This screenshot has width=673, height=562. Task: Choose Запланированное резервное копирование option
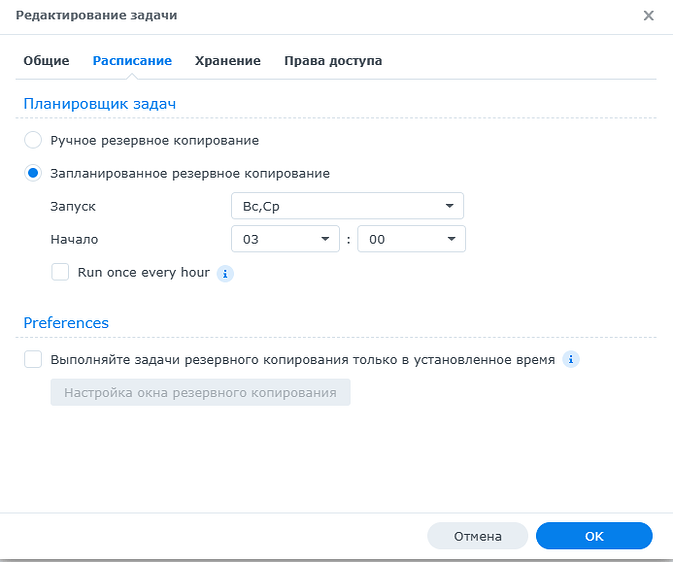pyautogui.click(x=33, y=173)
